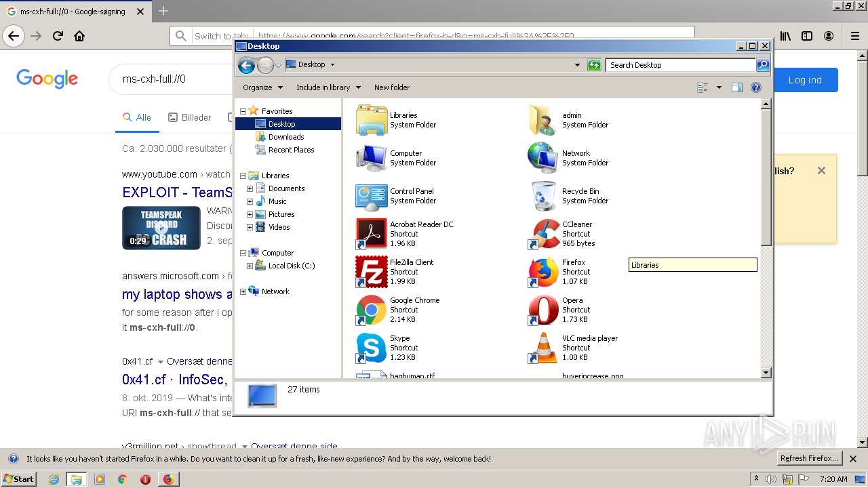Select Desktop in navigation pane
868x488 pixels.
[x=288, y=124]
